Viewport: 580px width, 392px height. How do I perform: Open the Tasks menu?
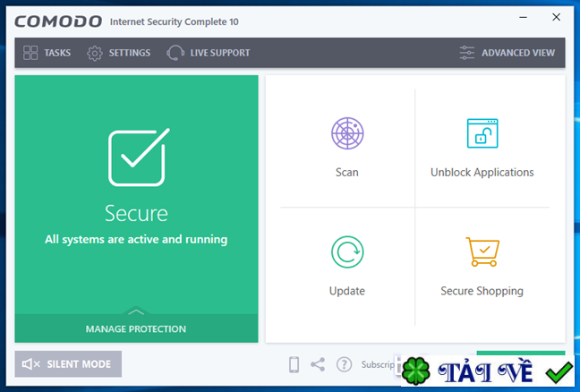(x=47, y=53)
